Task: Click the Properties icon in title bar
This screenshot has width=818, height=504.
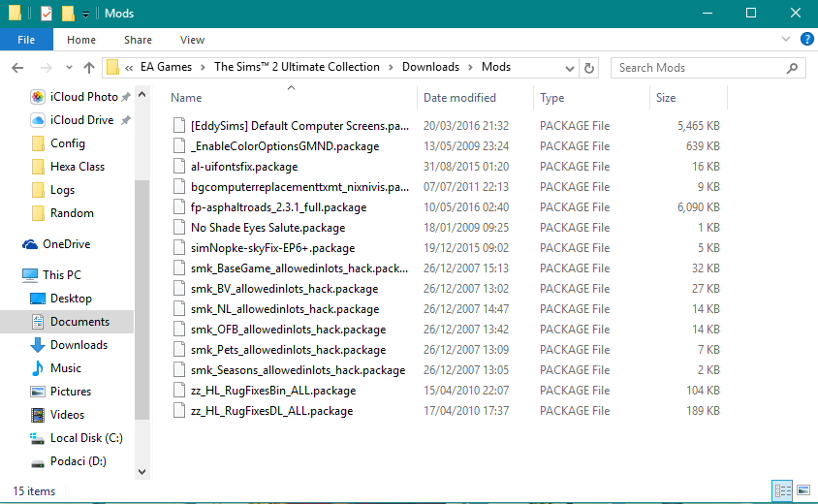Action: coord(47,14)
